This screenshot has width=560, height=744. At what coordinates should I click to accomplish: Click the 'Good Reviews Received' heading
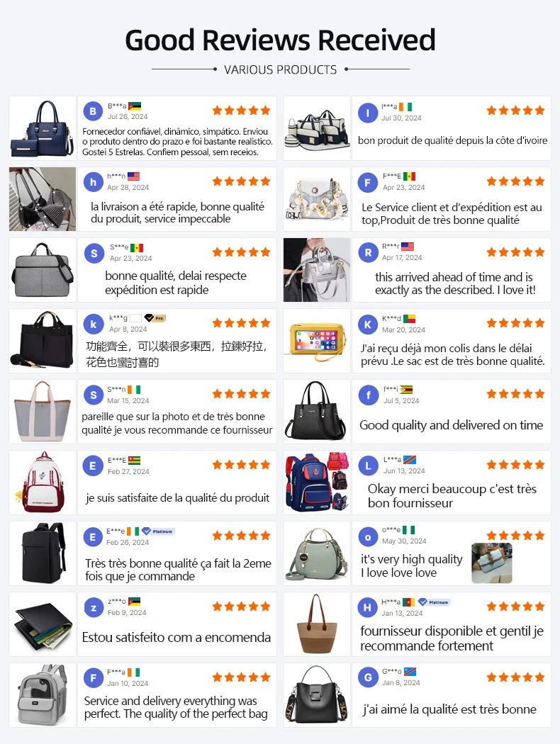[281, 40]
